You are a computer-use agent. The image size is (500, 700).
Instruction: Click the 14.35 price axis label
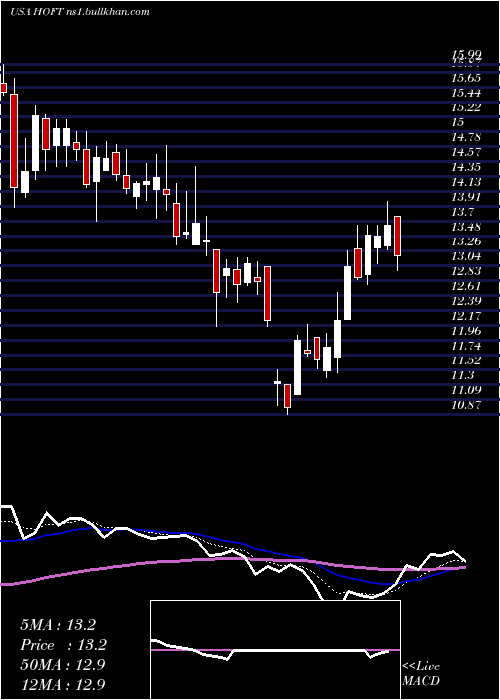(x=466, y=167)
